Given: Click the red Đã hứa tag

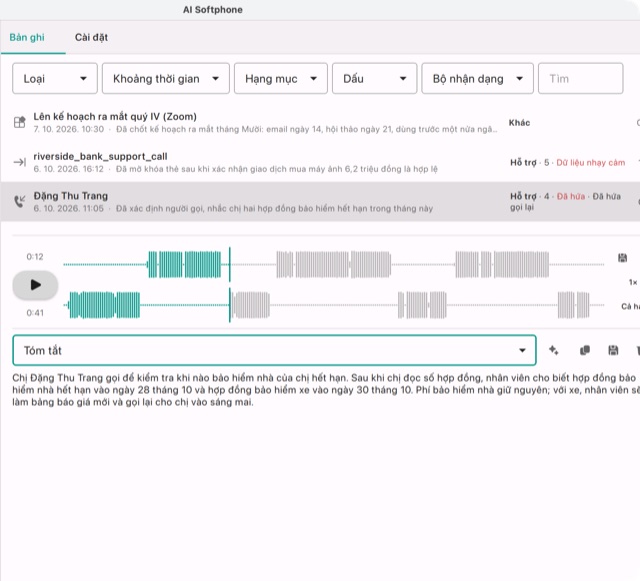Looking at the screenshot, I should [571, 196].
